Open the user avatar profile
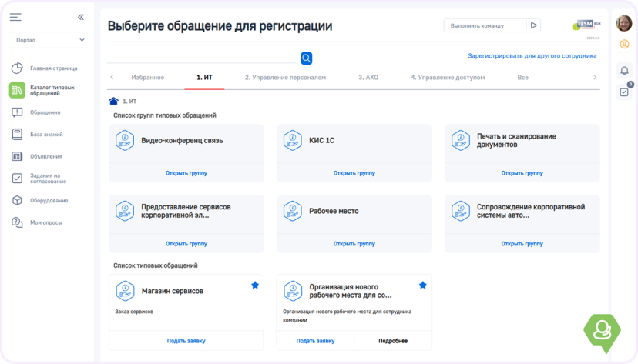The image size is (638, 364). (624, 23)
